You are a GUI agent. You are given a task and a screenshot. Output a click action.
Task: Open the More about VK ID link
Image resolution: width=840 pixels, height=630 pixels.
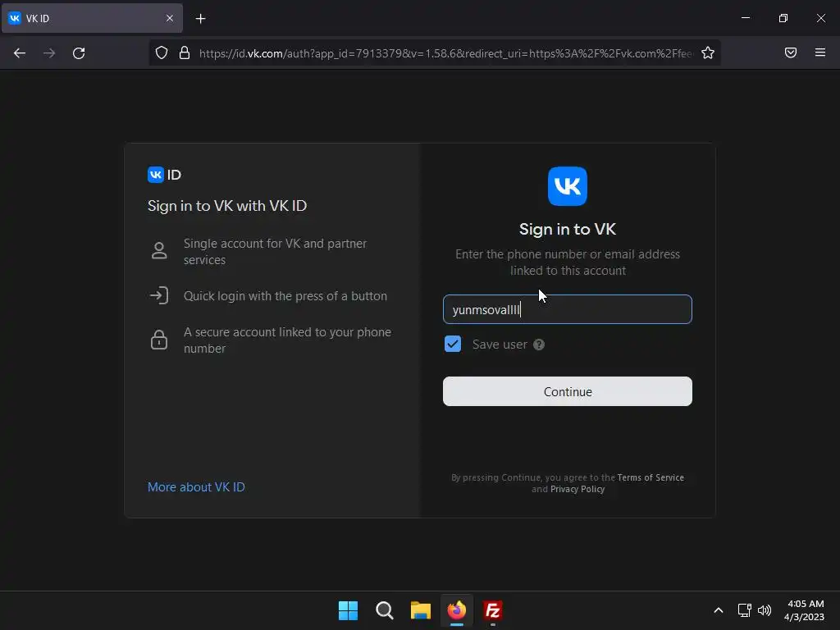coord(196,487)
